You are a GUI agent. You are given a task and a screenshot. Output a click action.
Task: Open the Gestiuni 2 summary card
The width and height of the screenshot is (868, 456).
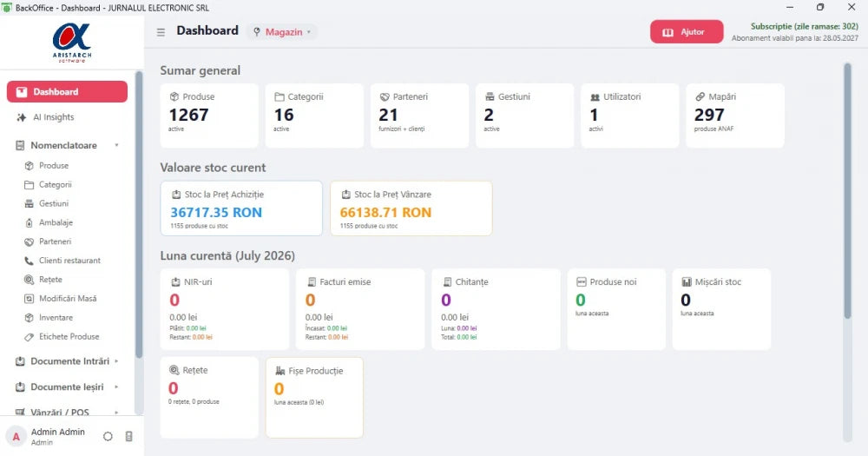[x=525, y=116]
